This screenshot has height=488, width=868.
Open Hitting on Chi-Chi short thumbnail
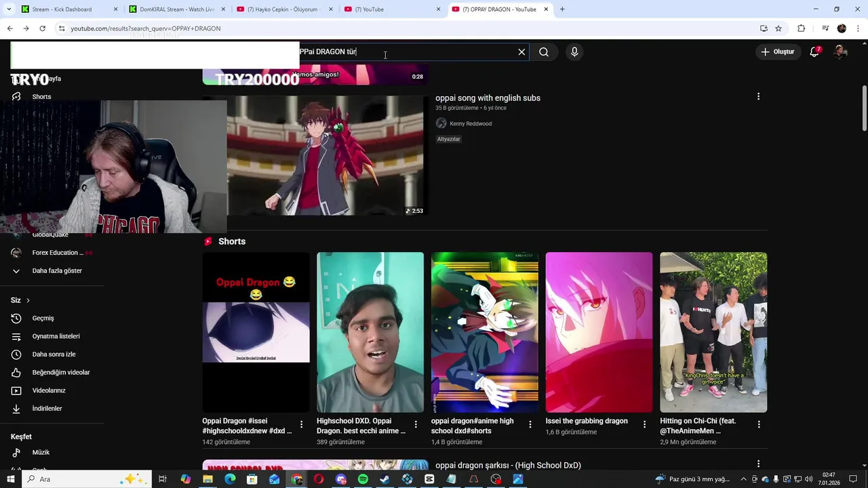[713, 332]
